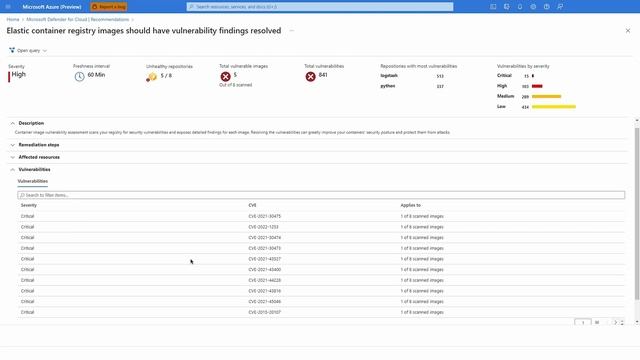Open row CVE-2021-45046

point(321,302)
